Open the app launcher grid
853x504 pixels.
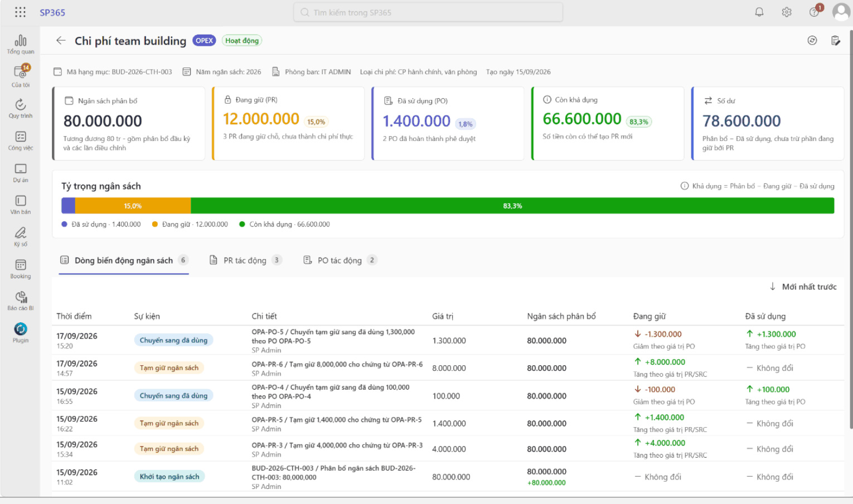coord(20,12)
